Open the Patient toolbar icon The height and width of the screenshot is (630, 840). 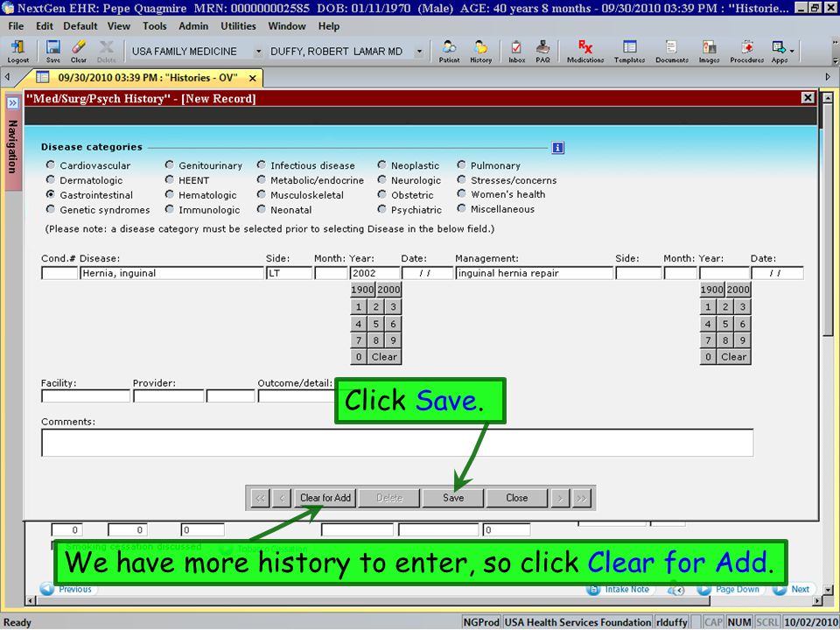click(x=449, y=52)
